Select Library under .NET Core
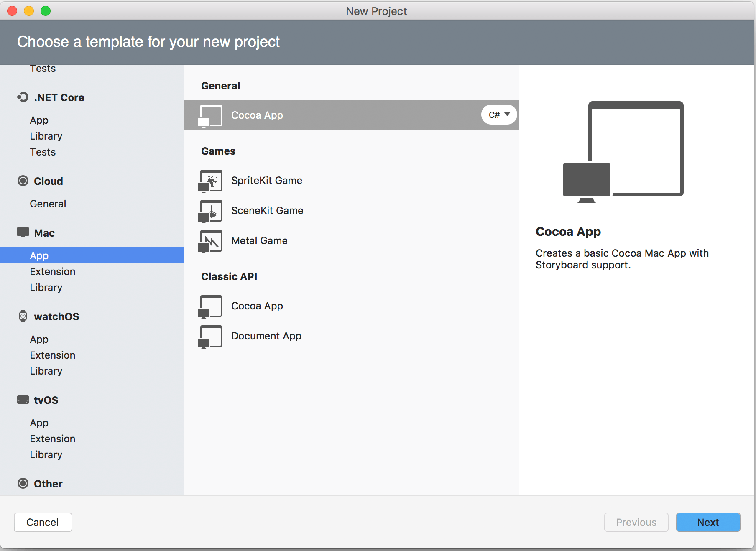 tap(92, 136)
